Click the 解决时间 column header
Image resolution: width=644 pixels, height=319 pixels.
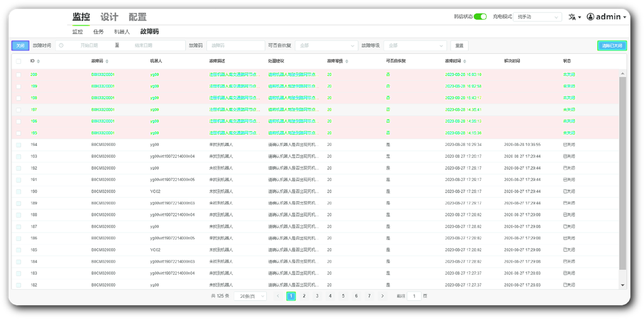512,61
